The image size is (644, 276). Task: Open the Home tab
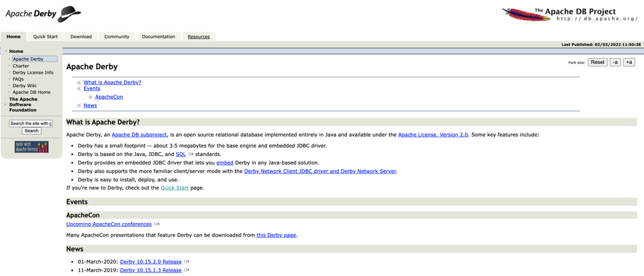(x=14, y=37)
